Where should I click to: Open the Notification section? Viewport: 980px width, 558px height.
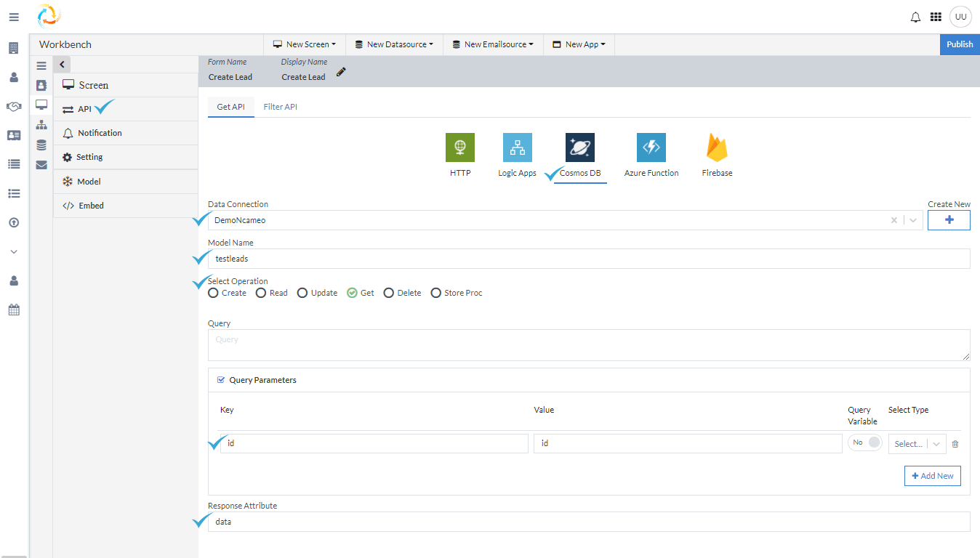125,133
